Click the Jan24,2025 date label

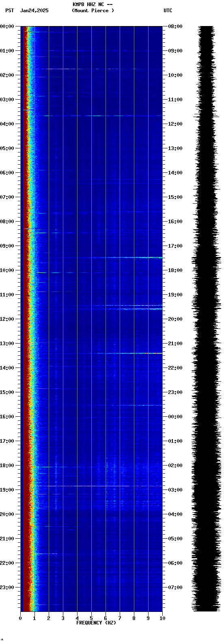pyautogui.click(x=34, y=11)
